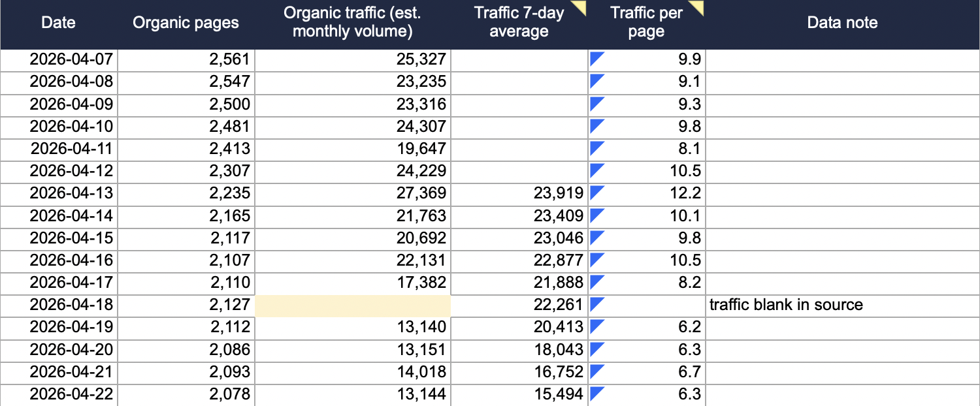Select date cell 2026-04-11
Screen dimensions: 980x406
(x=58, y=149)
